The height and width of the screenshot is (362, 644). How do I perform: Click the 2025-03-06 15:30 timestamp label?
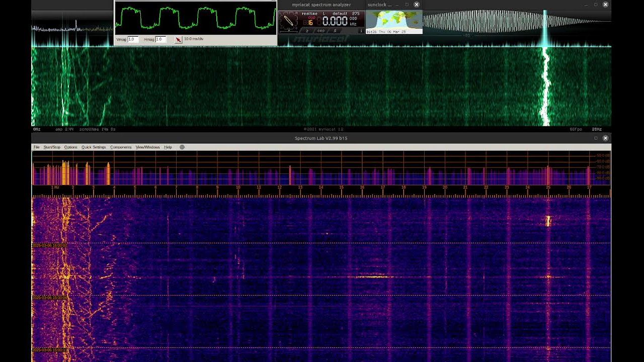coord(49,298)
